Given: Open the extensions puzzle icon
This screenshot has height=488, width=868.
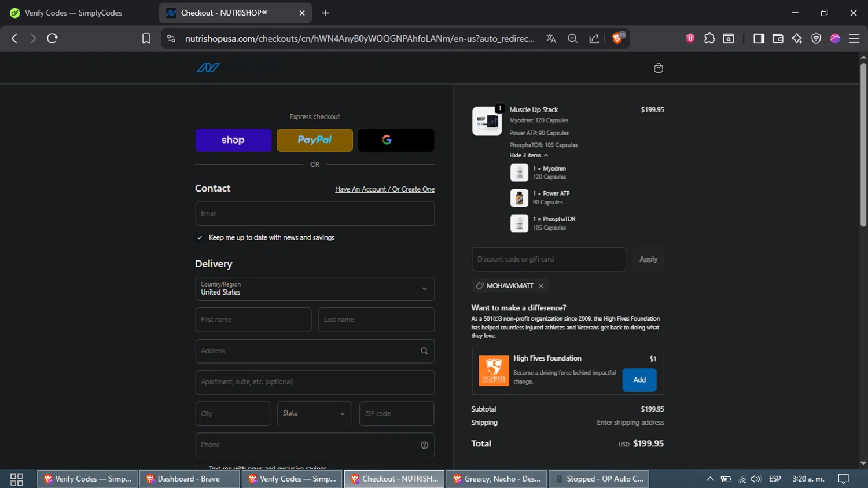Looking at the screenshot, I should tap(709, 38).
